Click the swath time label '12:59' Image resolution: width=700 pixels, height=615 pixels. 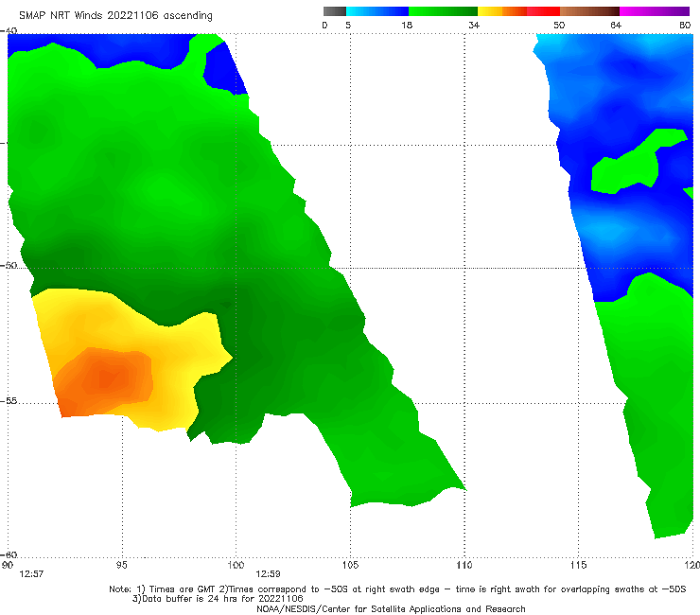click(x=268, y=574)
